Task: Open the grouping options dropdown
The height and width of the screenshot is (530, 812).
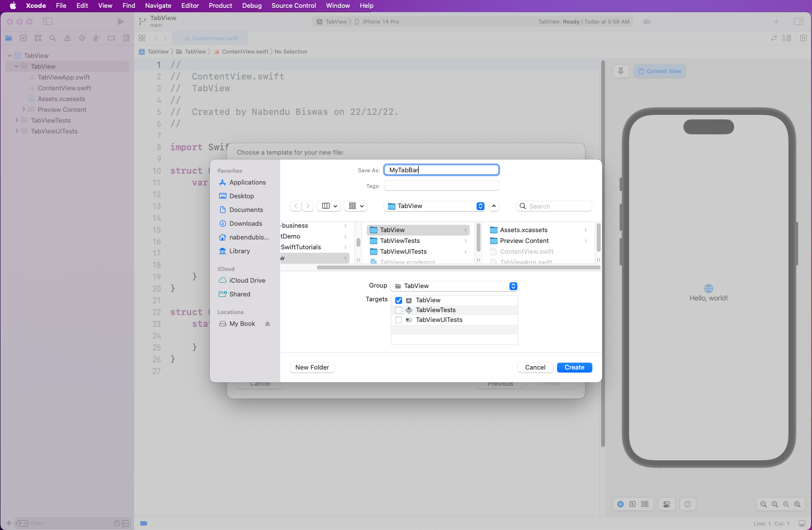Action: (356, 206)
